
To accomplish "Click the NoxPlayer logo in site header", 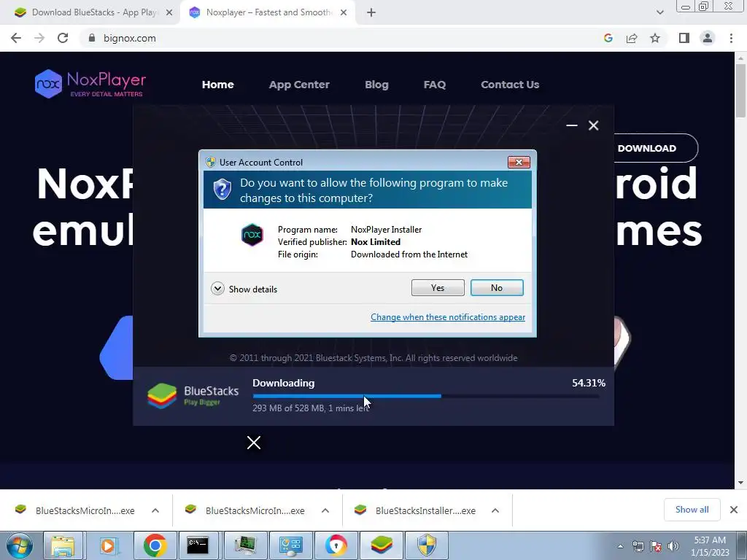I will coord(90,84).
